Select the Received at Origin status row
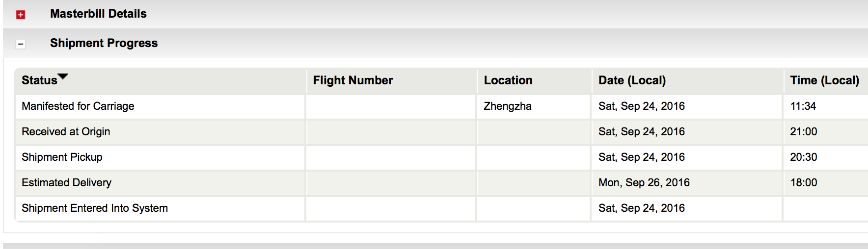868x249 pixels. 441,132
